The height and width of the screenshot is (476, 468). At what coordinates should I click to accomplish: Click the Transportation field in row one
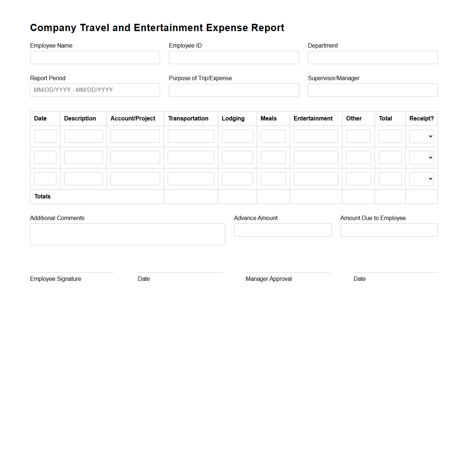191,136
